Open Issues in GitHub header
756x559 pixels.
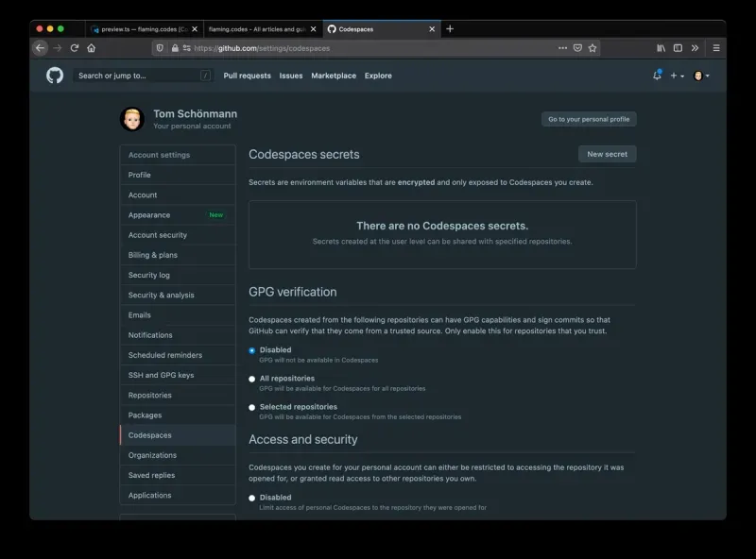[291, 76]
